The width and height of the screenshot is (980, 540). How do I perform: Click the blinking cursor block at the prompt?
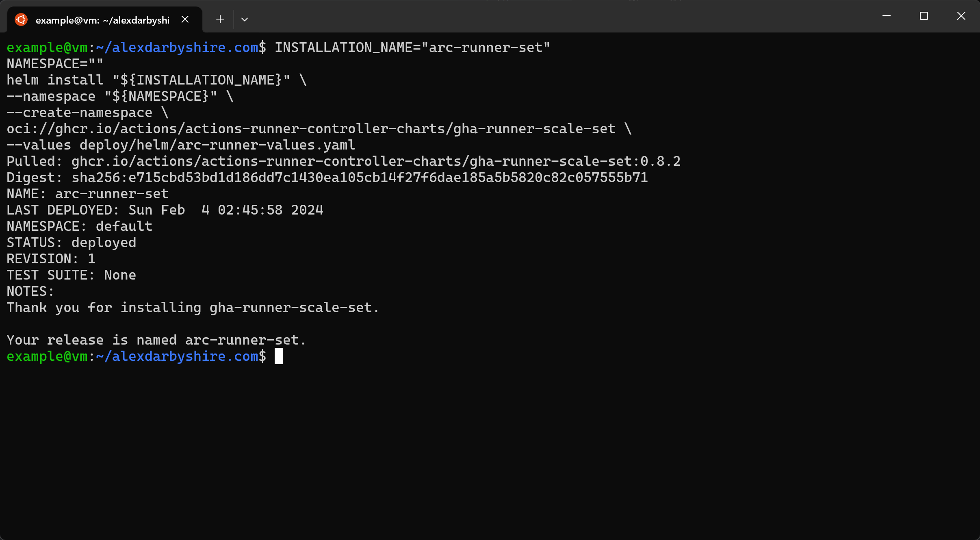click(279, 356)
